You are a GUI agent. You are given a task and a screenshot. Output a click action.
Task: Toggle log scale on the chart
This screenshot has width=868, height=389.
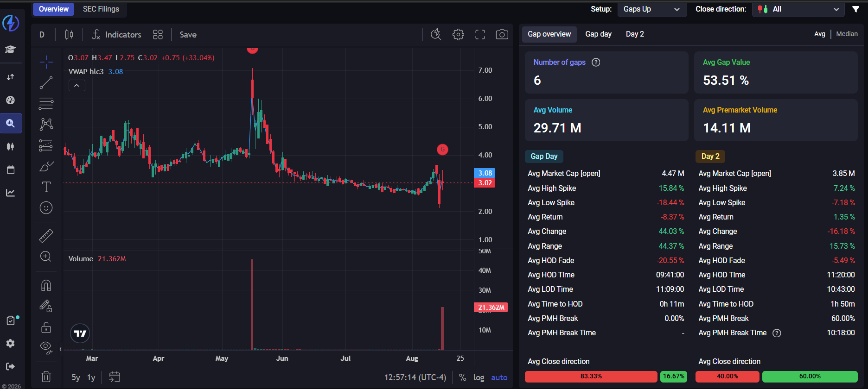pyautogui.click(x=479, y=377)
